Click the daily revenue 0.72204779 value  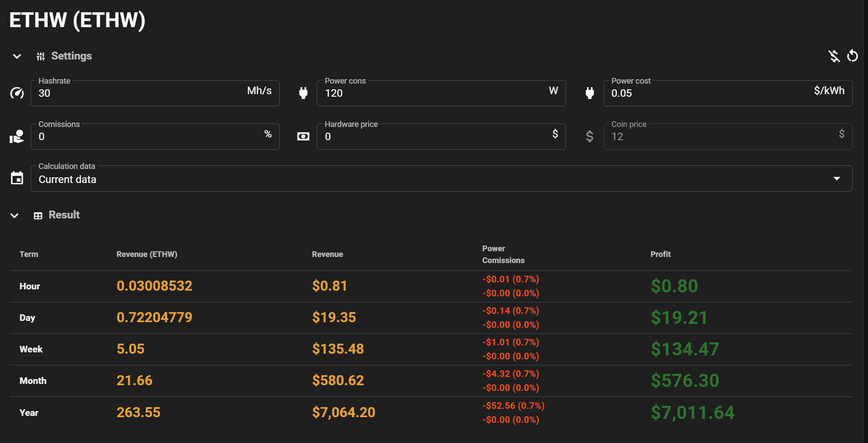[x=155, y=317]
